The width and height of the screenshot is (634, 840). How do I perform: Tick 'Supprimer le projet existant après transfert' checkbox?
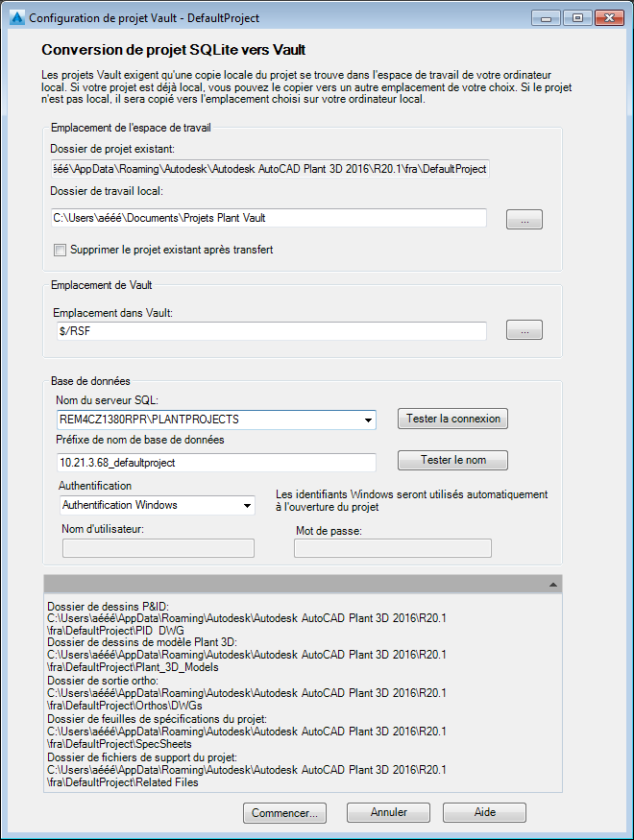point(60,251)
